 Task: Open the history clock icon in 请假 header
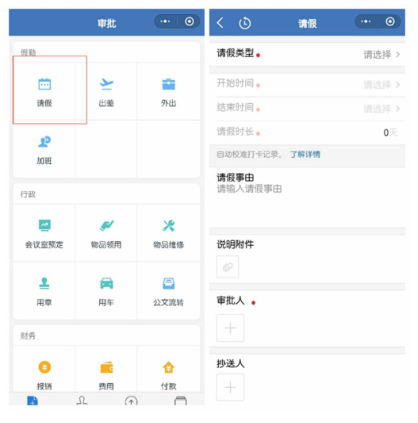(245, 23)
